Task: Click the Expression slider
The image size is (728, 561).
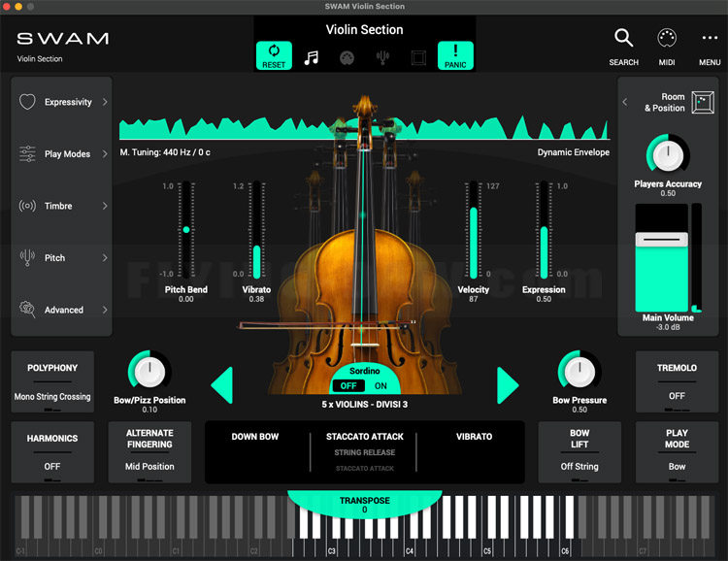Action: tap(545, 230)
